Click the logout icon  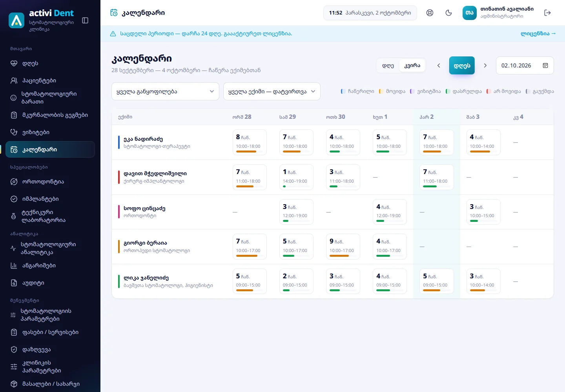click(x=548, y=13)
